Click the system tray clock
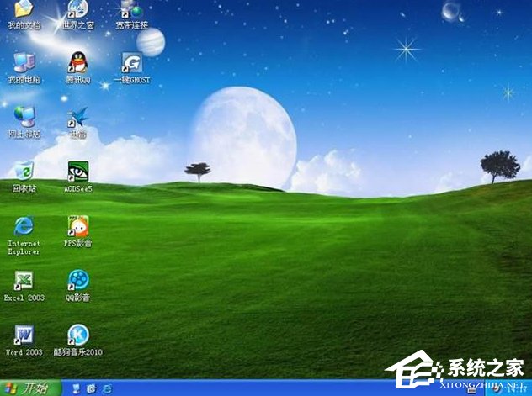This screenshot has height=396, width=532. (513, 388)
